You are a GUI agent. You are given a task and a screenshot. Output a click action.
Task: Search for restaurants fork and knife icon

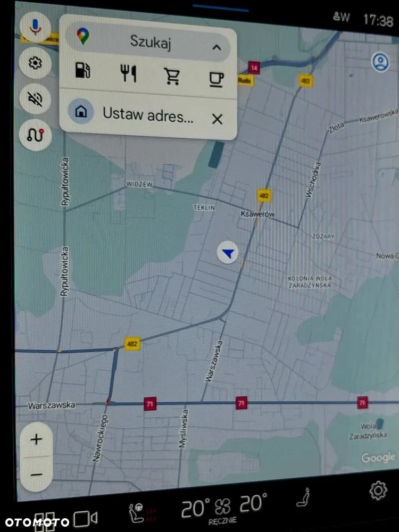click(x=129, y=73)
